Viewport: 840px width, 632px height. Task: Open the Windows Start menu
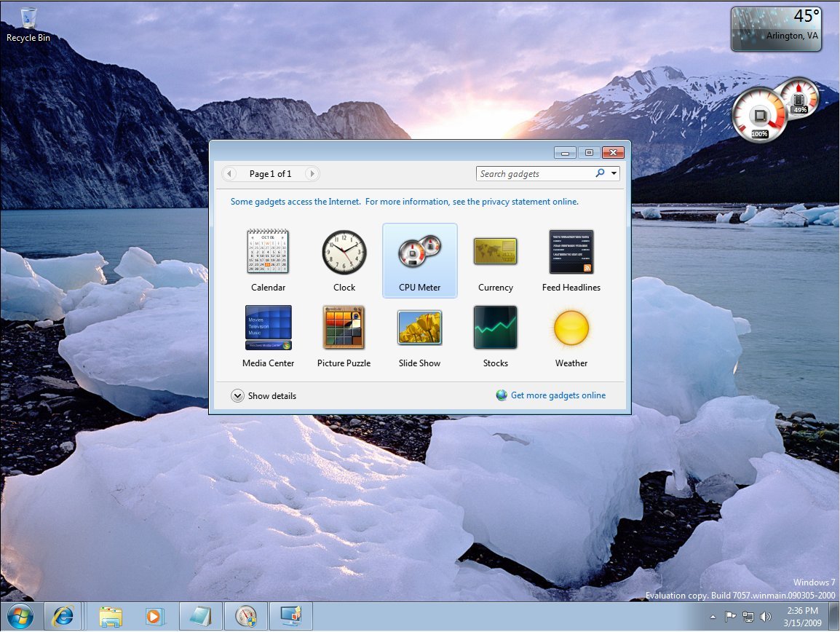click(x=20, y=616)
